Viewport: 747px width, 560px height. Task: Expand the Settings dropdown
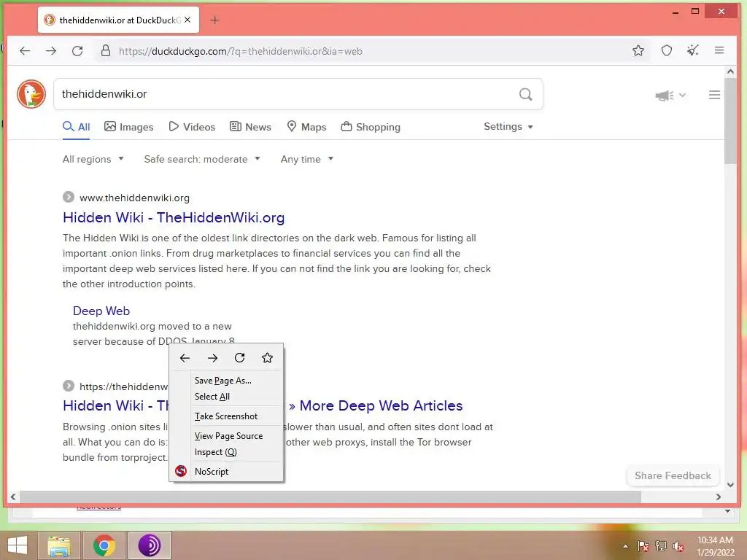coord(508,127)
